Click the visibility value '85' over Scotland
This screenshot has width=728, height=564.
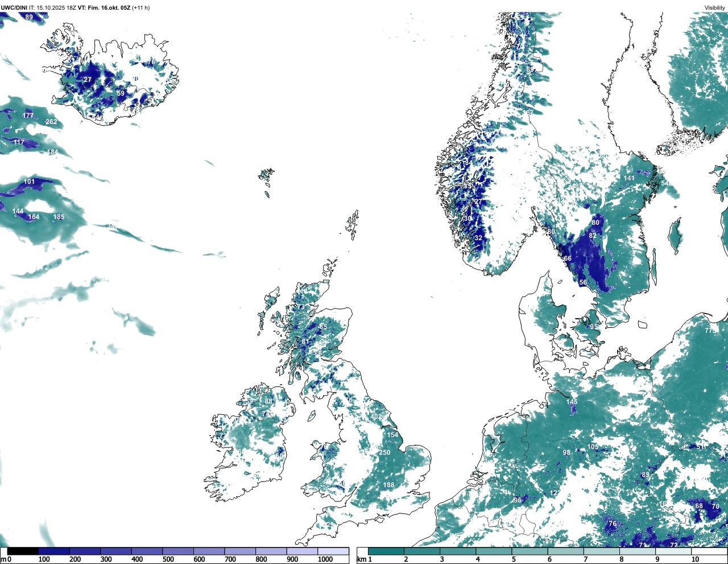323,327
